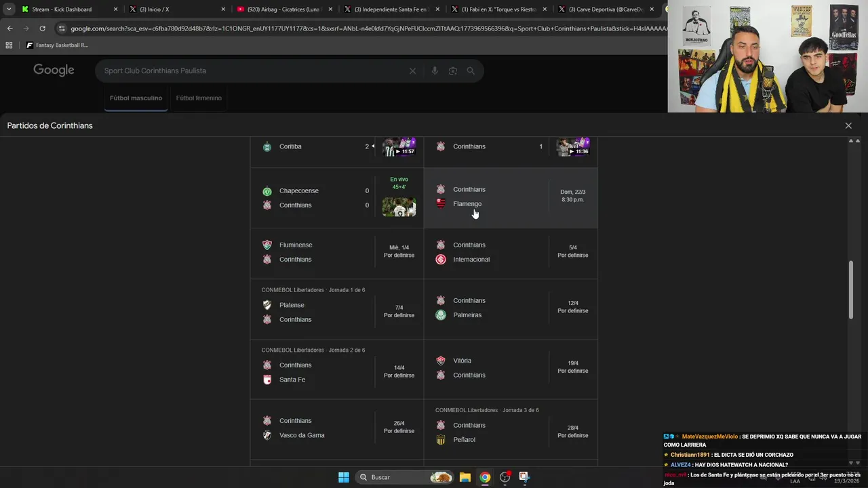Screen dimensions: 868x488
Task: Open the Corinthians vs Vasco da Gama card
Action: pyautogui.click(x=337, y=429)
